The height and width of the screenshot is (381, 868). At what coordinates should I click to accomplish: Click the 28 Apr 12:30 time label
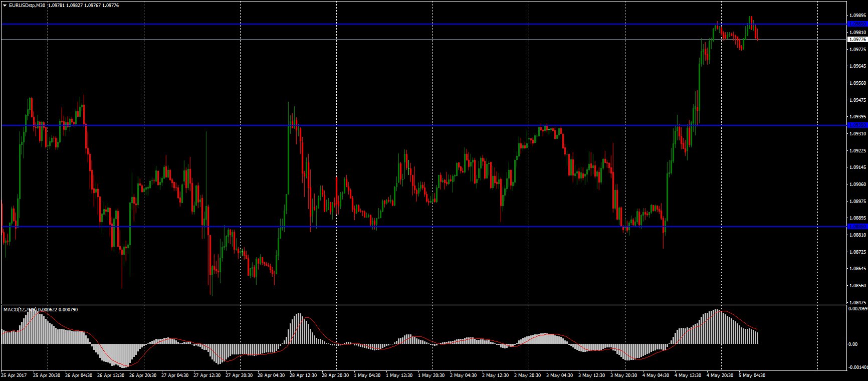[303, 375]
